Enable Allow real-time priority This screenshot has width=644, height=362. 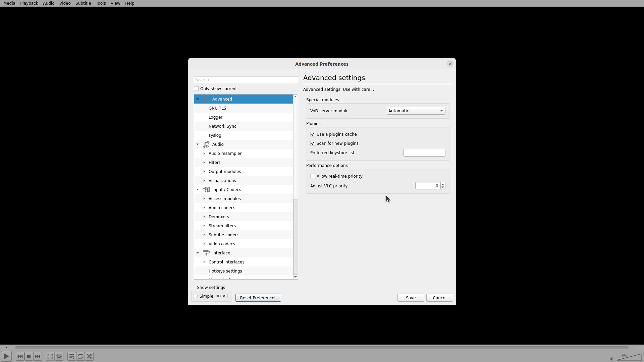(313, 176)
